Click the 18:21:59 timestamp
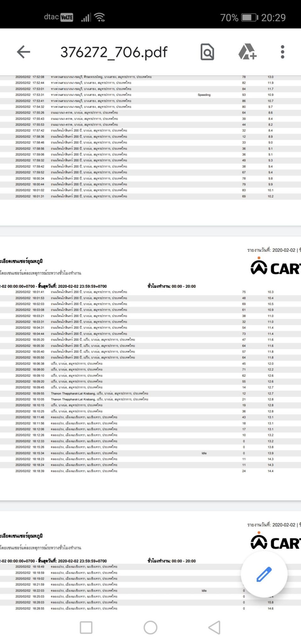The height and width of the screenshot is (644, 301). click(38, 585)
